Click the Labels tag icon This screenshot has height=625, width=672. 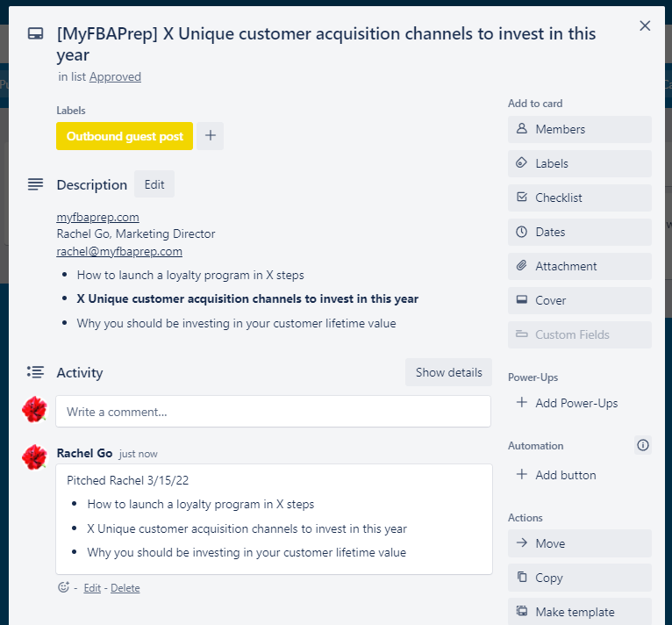coord(522,163)
